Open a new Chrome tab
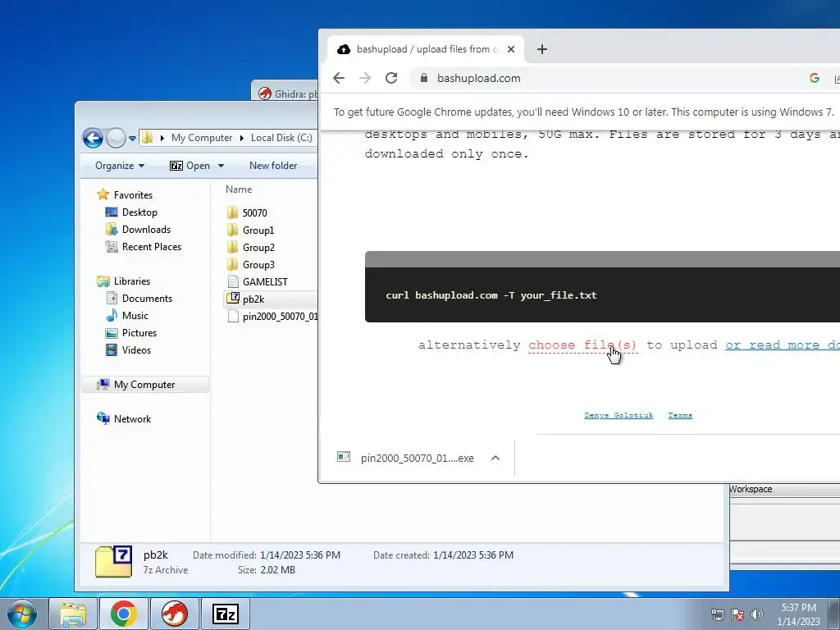The height and width of the screenshot is (630, 840). click(542, 49)
